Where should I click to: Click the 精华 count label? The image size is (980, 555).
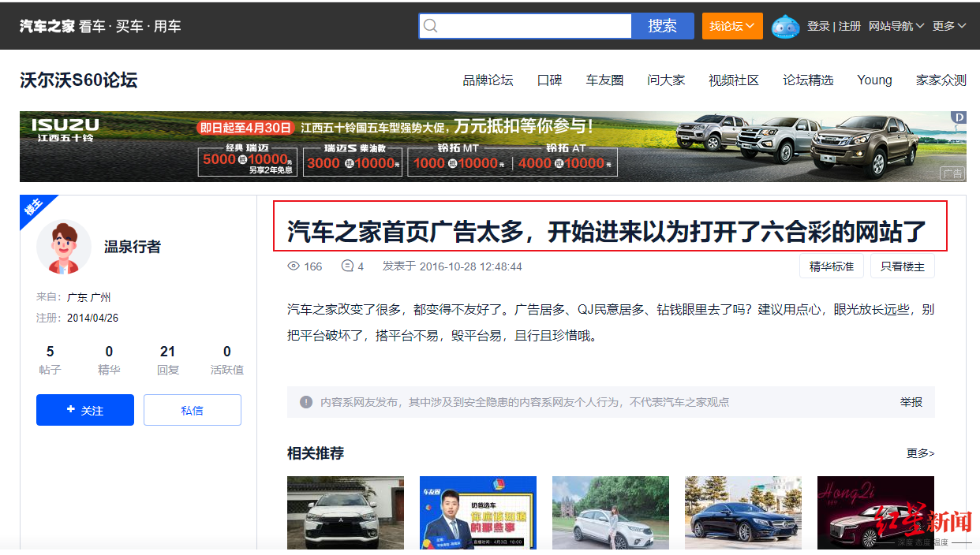point(109,370)
